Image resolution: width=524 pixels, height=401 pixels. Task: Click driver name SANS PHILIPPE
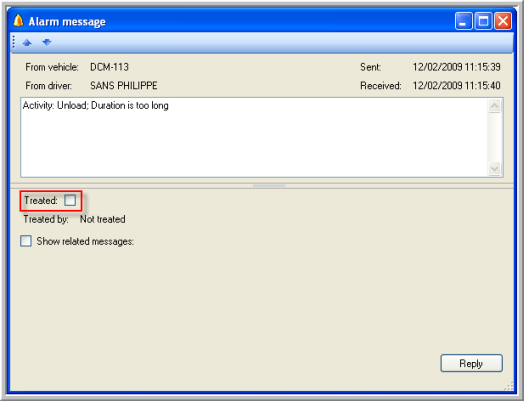pos(124,86)
